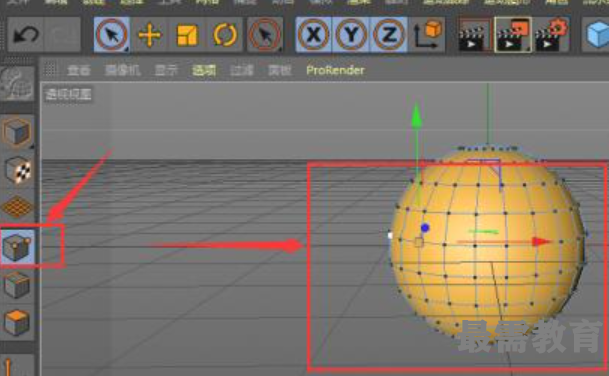The image size is (609, 376).
Task: Activate the last used tool icon
Action: pyautogui.click(x=265, y=35)
